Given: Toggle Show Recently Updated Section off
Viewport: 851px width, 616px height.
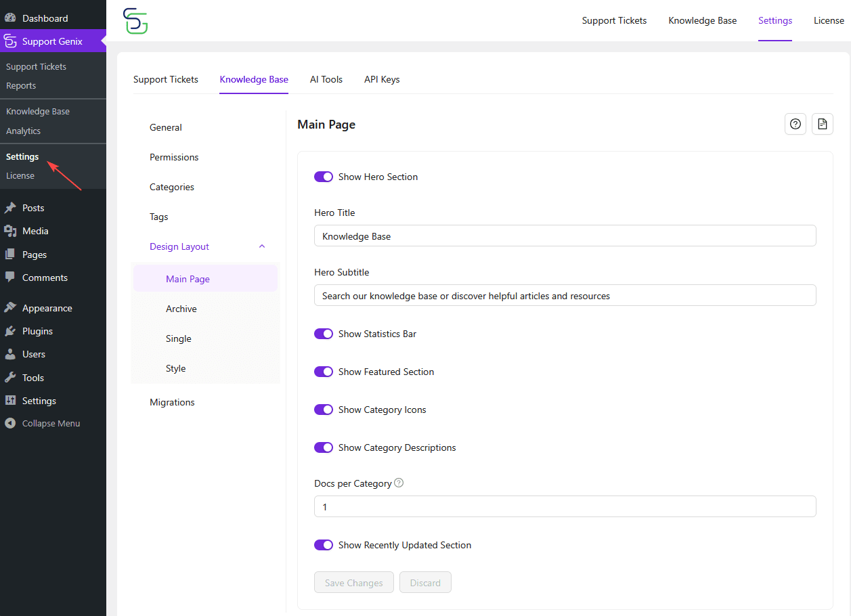Looking at the screenshot, I should pos(324,545).
